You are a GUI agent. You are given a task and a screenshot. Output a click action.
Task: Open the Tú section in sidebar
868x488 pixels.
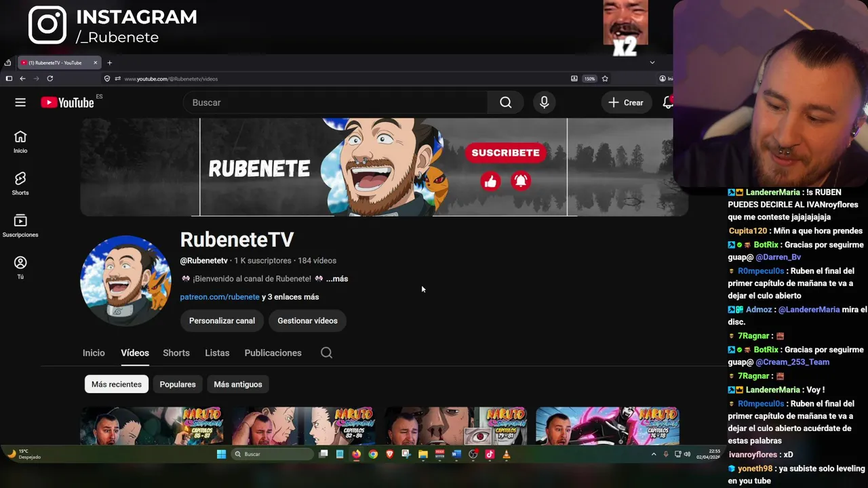coord(20,268)
